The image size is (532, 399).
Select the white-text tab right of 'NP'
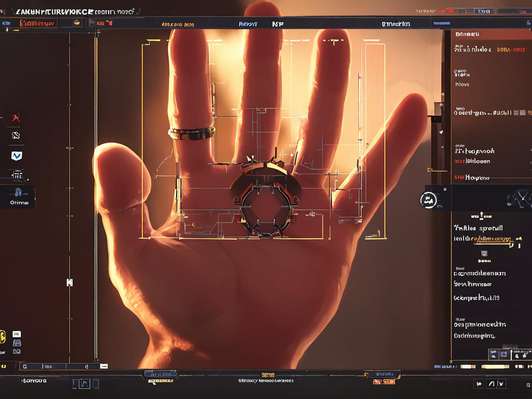[396, 24]
